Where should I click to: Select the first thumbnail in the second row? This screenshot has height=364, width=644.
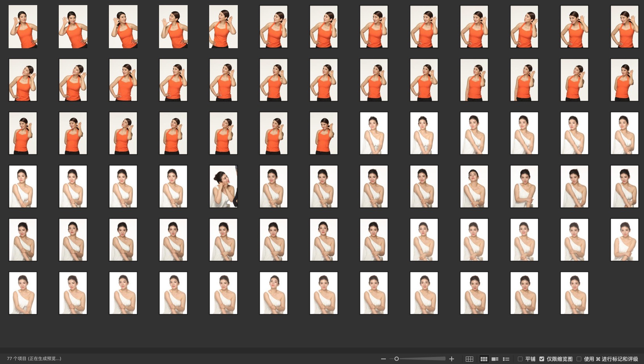[23, 80]
